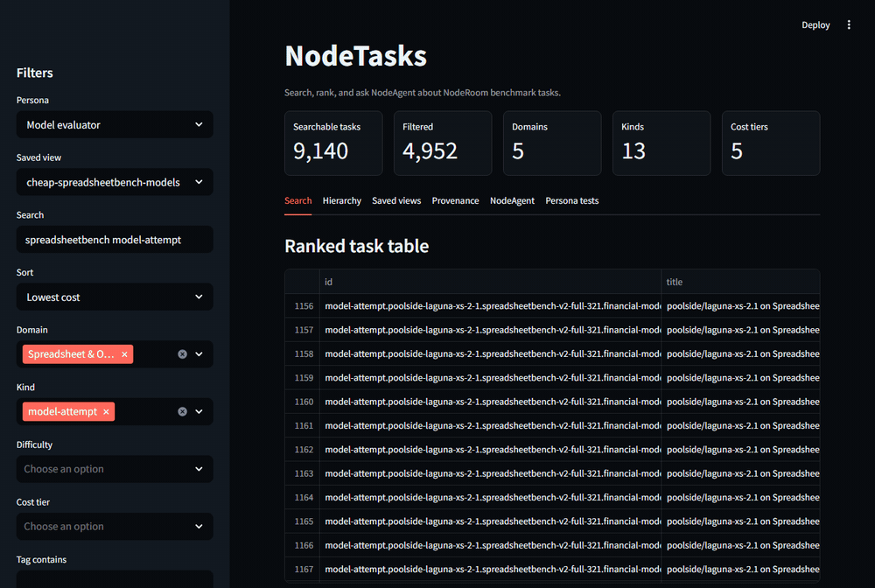
Task: Click the Domains metric card
Action: 552,143
